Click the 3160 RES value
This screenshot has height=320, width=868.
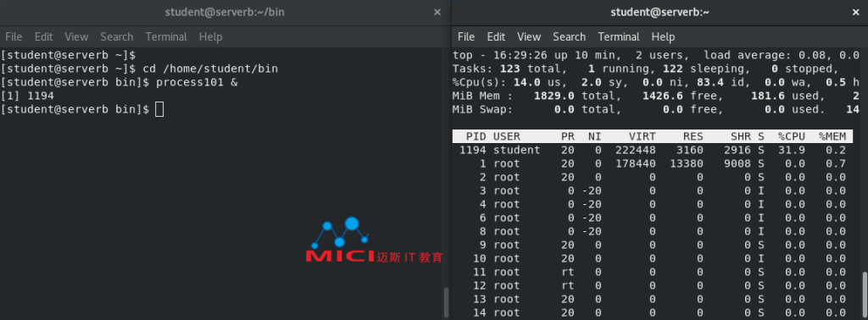tap(690, 150)
